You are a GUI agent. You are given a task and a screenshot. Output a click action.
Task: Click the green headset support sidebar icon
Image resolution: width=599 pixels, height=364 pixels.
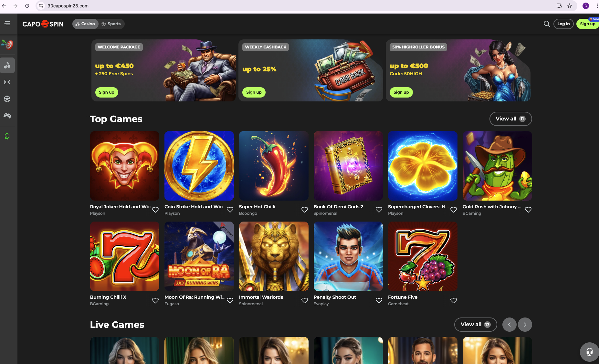click(7, 136)
